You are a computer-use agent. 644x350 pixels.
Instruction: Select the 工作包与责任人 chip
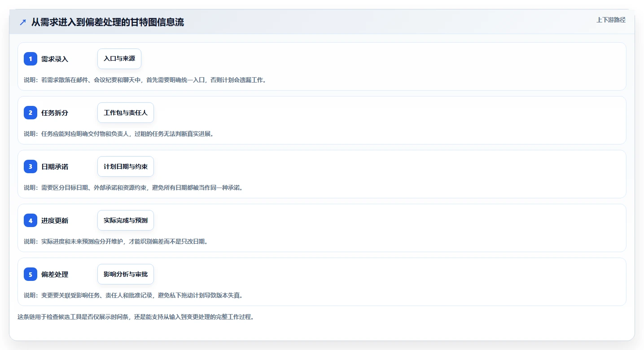[x=126, y=113]
